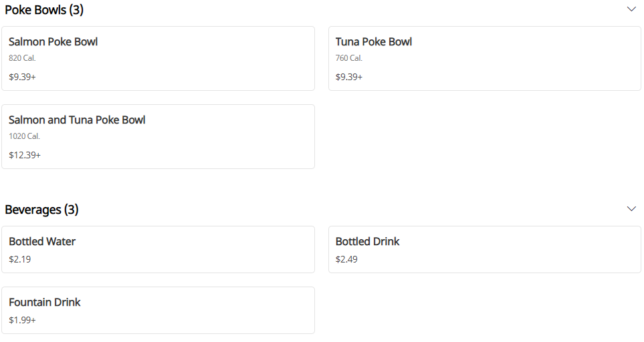Pick the Fountain Drink item title
Image resolution: width=644 pixels, height=342 pixels.
(45, 303)
